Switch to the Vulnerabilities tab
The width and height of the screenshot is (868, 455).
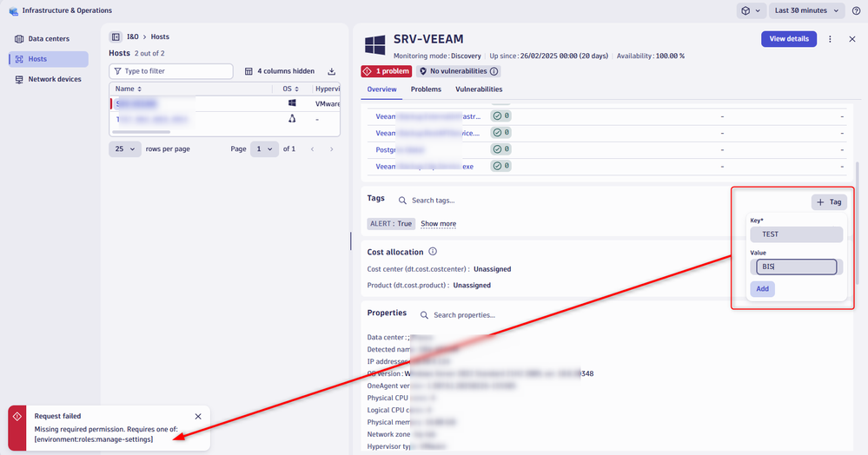pos(479,89)
